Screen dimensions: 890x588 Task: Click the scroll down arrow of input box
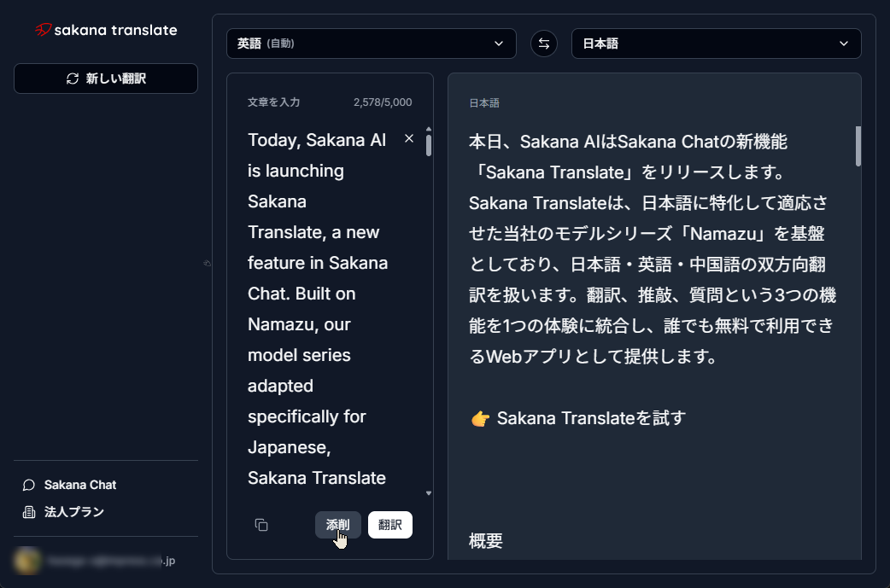click(429, 493)
